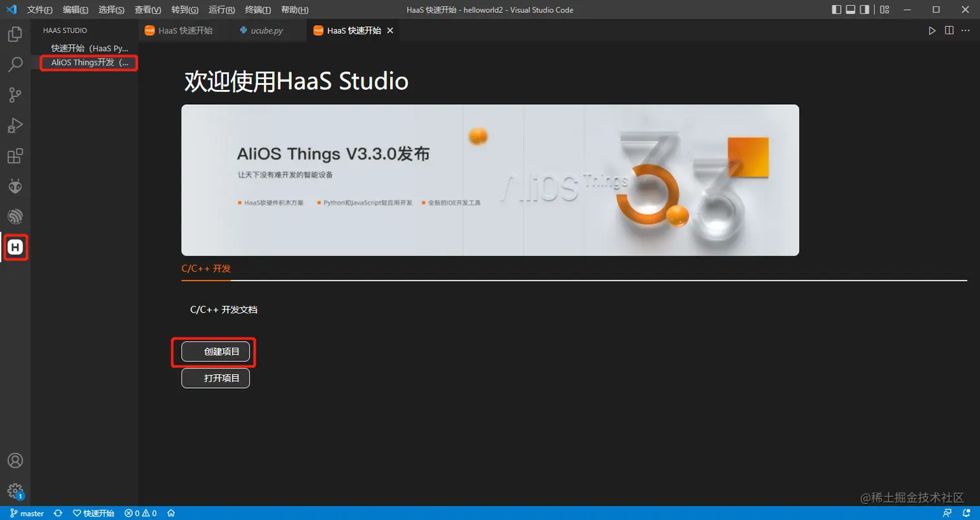Open the 文件(F) menu
Screen dimensions: 980x520
(x=40, y=10)
